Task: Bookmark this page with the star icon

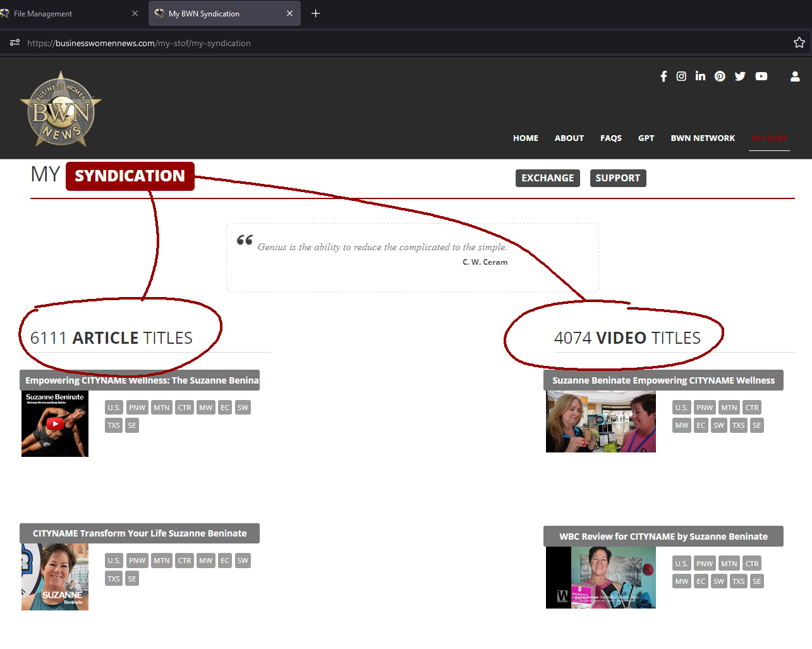Action: [x=799, y=43]
